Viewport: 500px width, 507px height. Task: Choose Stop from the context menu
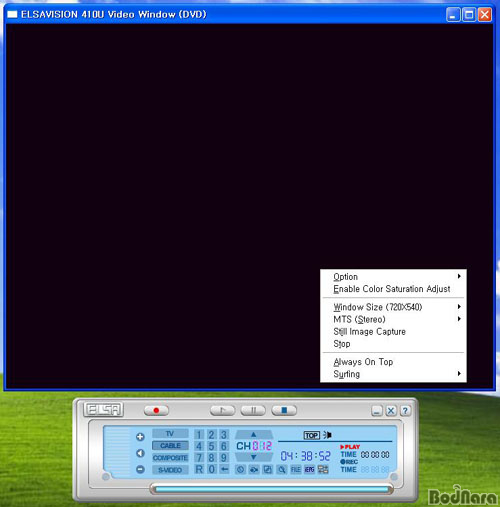[393, 344]
